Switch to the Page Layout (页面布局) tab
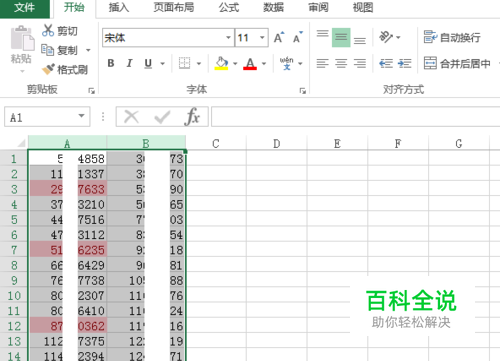Image resolution: width=500 pixels, height=361 pixels. (173, 7)
